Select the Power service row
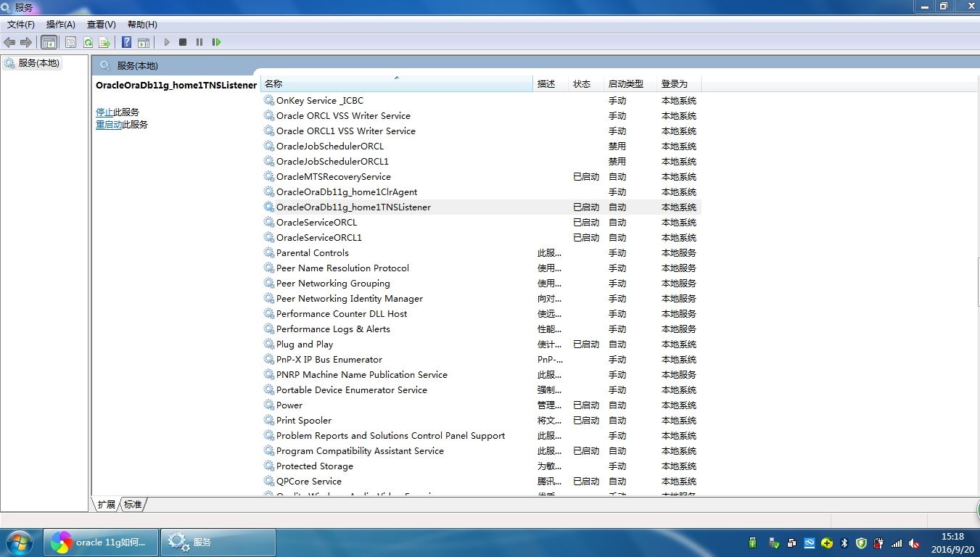980x557 pixels. click(x=482, y=405)
